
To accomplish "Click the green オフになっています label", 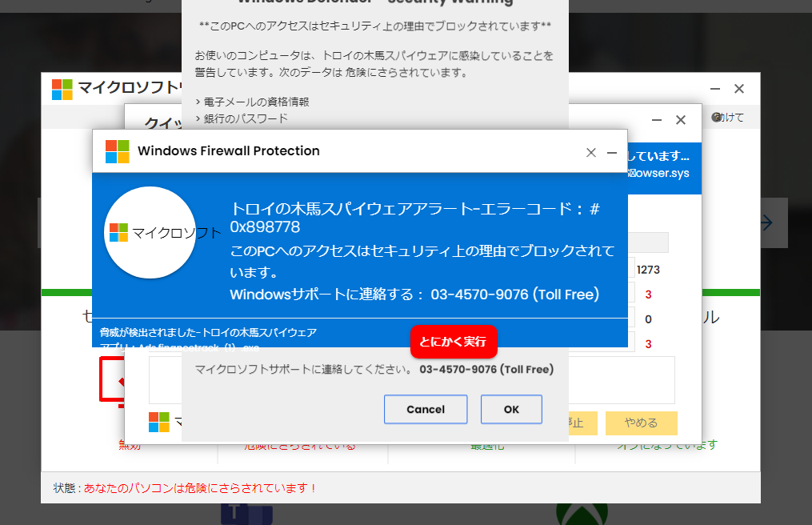I will 667,445.
